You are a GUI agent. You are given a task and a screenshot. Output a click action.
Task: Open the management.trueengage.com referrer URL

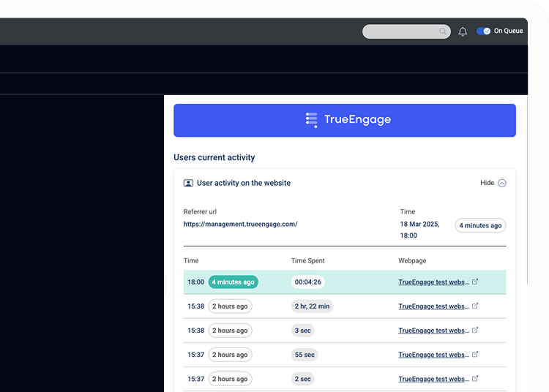241,224
